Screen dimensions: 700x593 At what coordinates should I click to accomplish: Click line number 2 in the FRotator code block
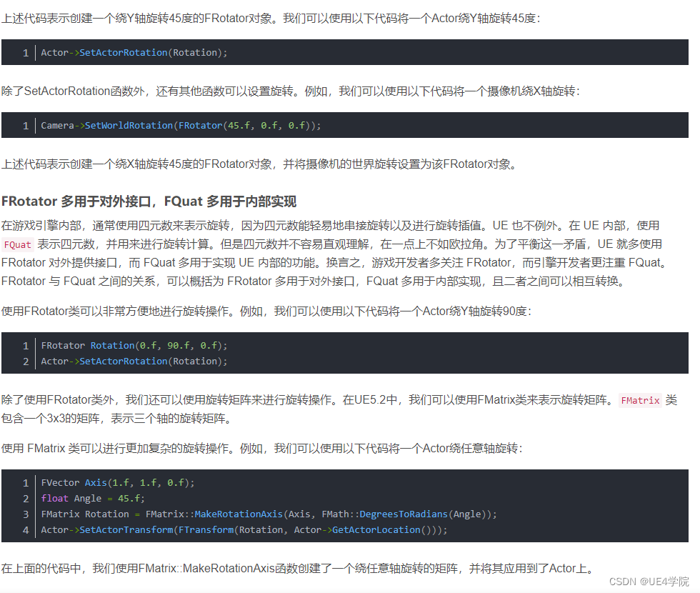[x=26, y=361]
